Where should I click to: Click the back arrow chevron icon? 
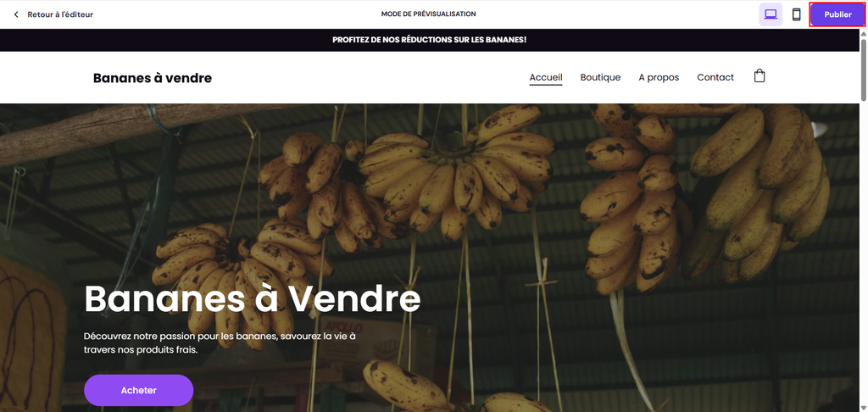[16, 14]
